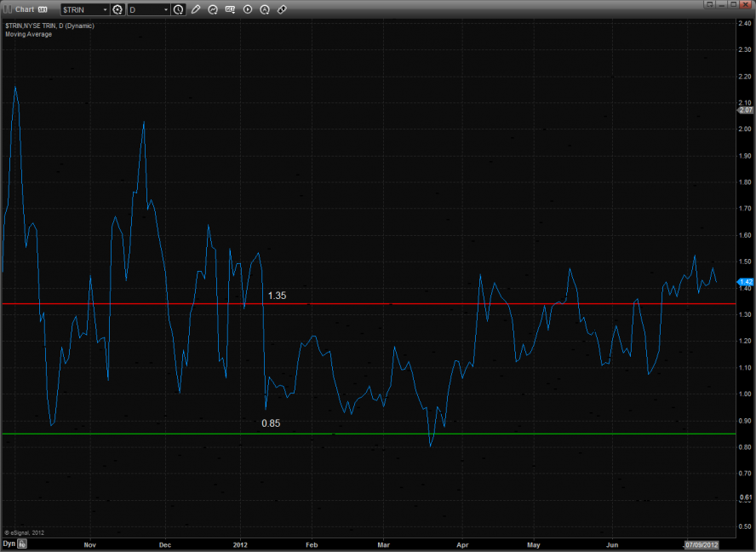Click the link chain toolbar icon
756x552 pixels.
[x=282, y=9]
